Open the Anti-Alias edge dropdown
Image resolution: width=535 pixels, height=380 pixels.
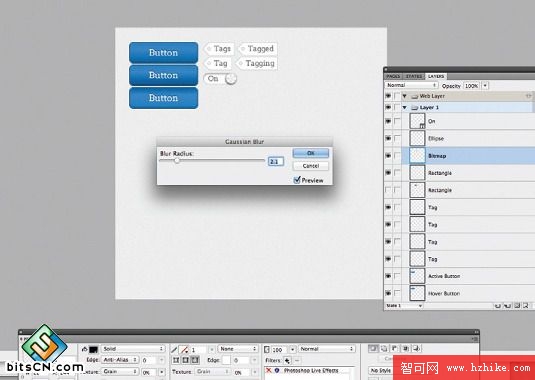pyautogui.click(x=120, y=360)
